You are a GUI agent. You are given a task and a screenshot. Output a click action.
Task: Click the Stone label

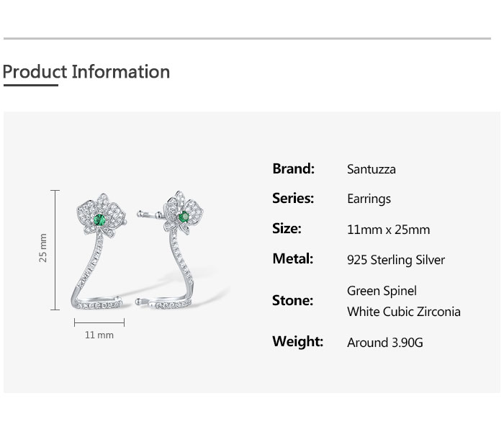[292, 300]
